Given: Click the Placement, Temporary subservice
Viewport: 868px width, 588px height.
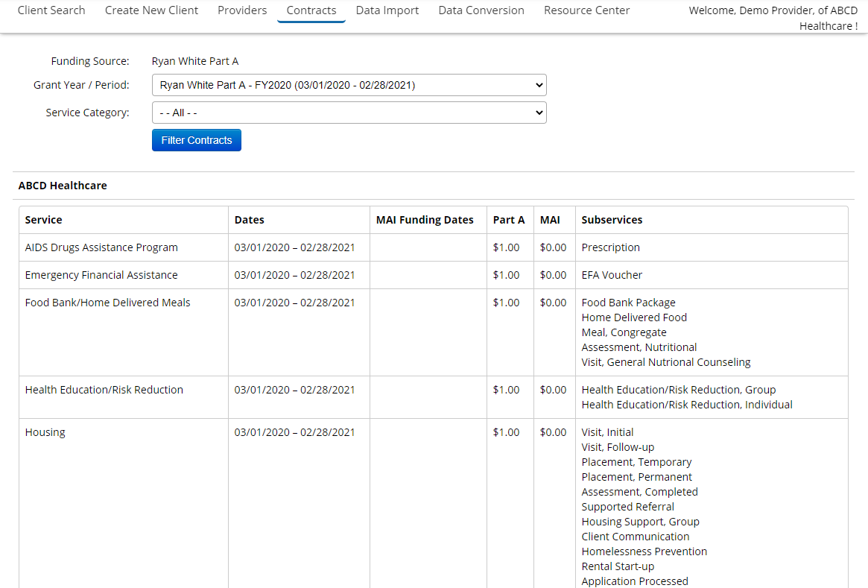Looking at the screenshot, I should point(636,462).
